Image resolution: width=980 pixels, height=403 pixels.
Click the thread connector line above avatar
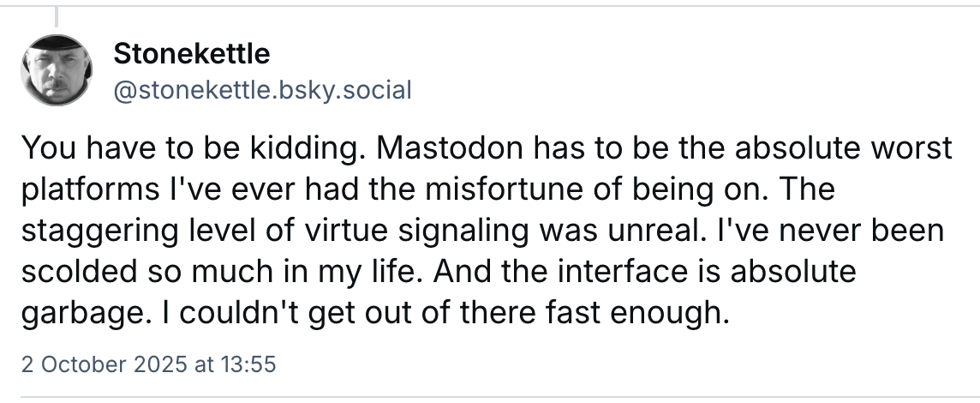point(57,15)
